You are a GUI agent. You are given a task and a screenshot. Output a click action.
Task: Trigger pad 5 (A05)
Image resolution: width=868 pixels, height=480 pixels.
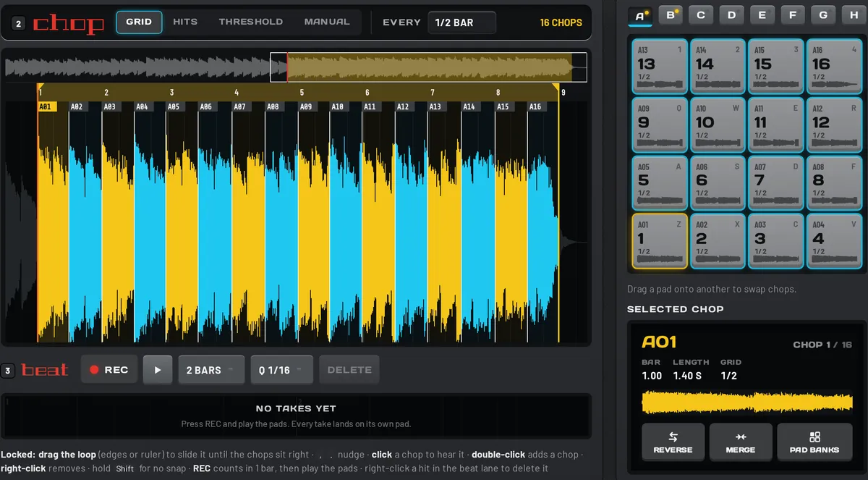pos(660,182)
